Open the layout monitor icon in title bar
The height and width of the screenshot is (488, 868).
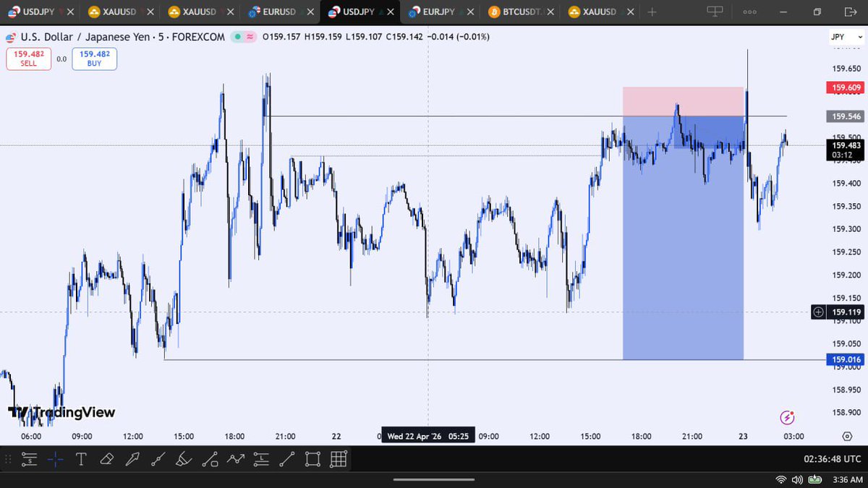coord(715,12)
